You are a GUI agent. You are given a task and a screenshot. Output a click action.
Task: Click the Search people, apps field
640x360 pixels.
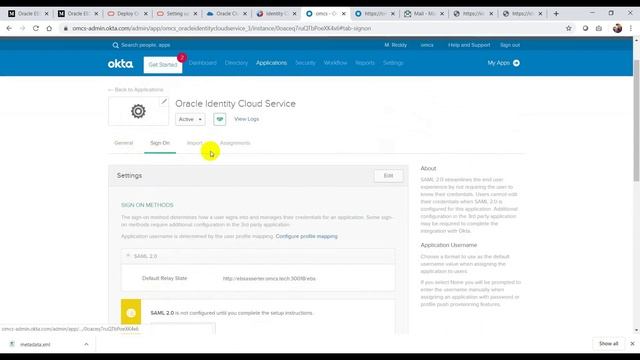pyautogui.click(x=146, y=45)
